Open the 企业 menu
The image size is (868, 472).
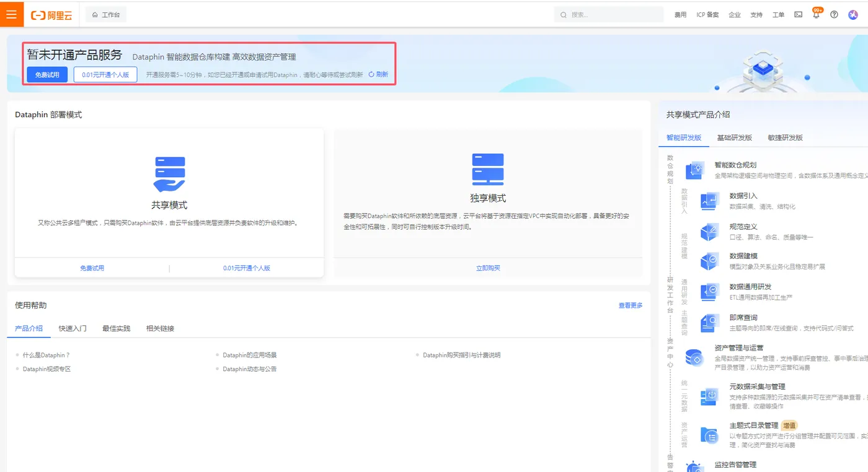pos(735,14)
